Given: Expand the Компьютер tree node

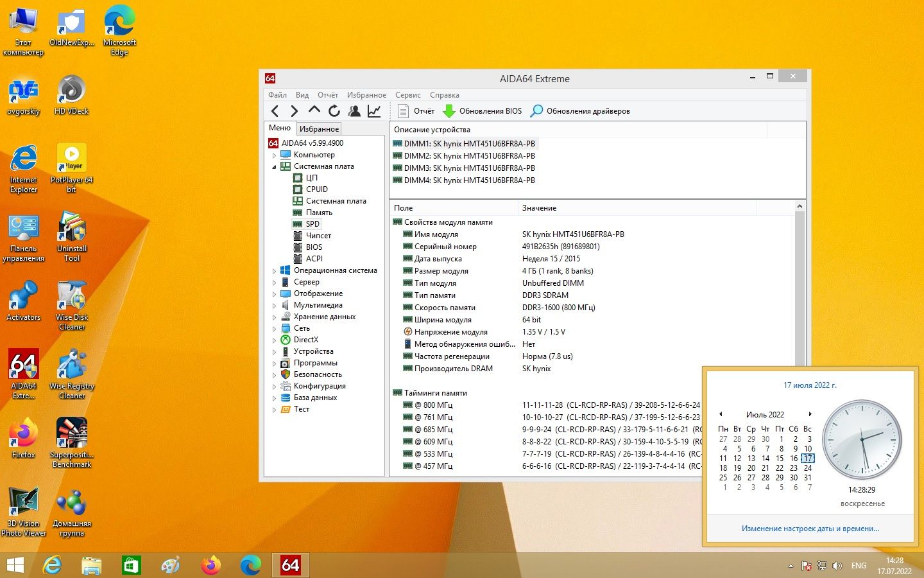Looking at the screenshot, I should [274, 155].
